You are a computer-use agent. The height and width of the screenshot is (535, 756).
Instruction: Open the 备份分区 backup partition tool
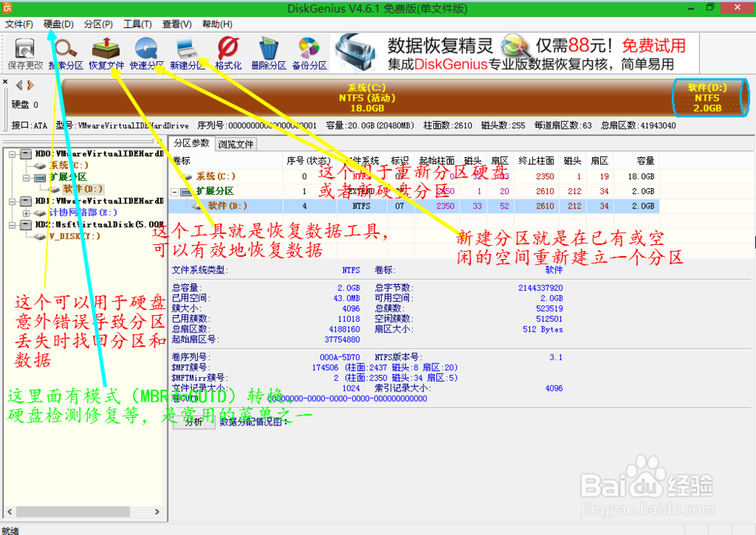[x=309, y=54]
